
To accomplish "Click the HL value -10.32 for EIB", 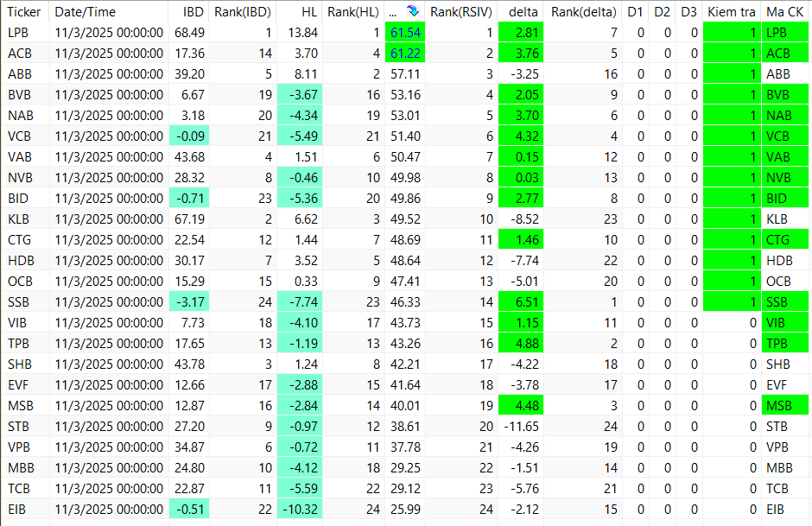I will (300, 509).
